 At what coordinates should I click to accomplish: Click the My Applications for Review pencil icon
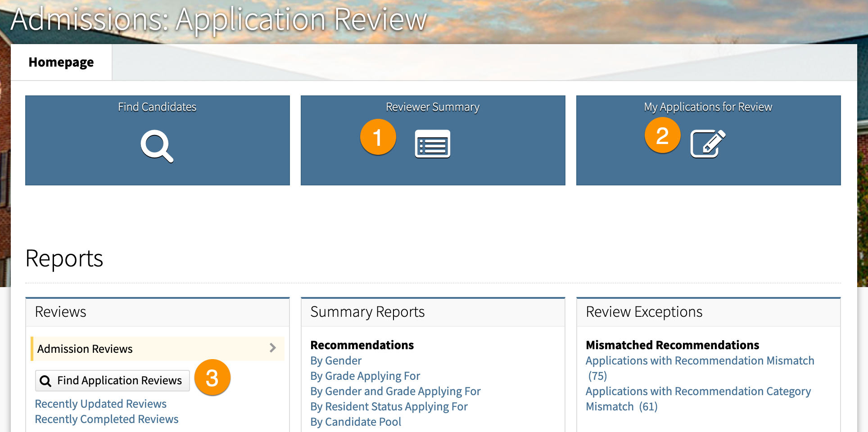tap(708, 143)
